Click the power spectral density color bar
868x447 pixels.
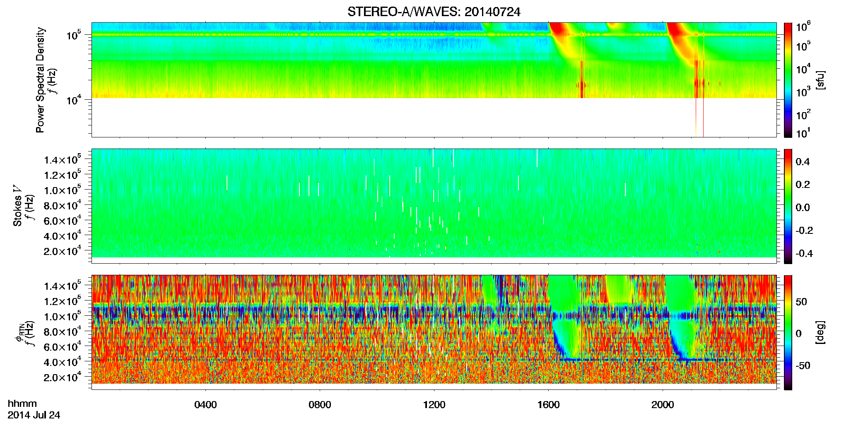pyautogui.click(x=788, y=80)
